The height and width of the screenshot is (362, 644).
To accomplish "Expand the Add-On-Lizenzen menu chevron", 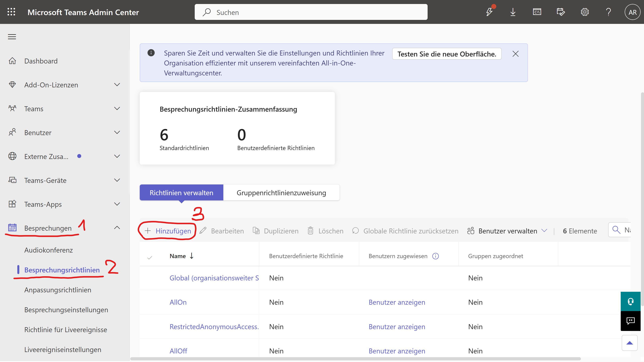I will pyautogui.click(x=117, y=85).
